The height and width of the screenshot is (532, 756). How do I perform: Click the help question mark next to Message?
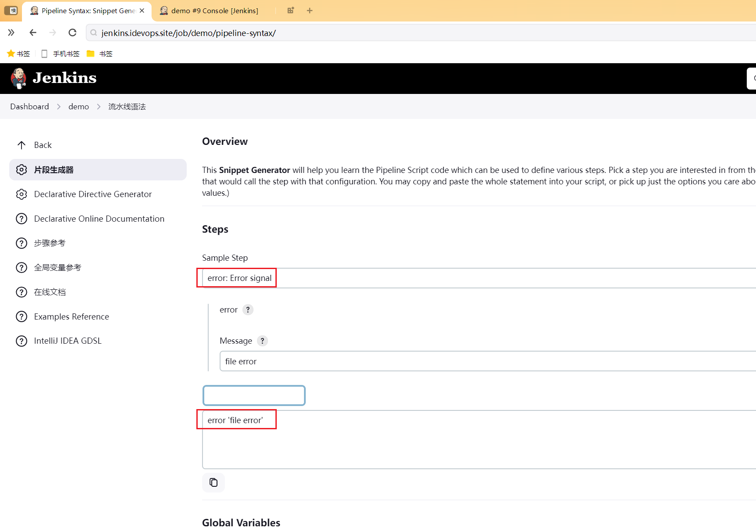tap(262, 341)
